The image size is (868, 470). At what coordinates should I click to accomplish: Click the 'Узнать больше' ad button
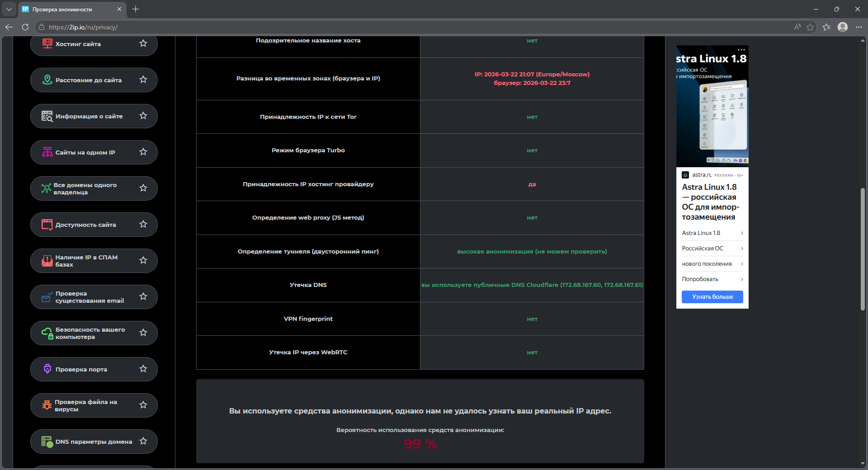[x=712, y=297]
